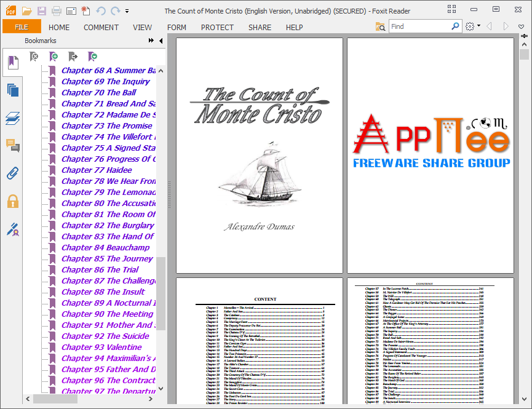This screenshot has width=532, height=409.
Task: Open the HELP ribbon tab
Action: point(294,27)
